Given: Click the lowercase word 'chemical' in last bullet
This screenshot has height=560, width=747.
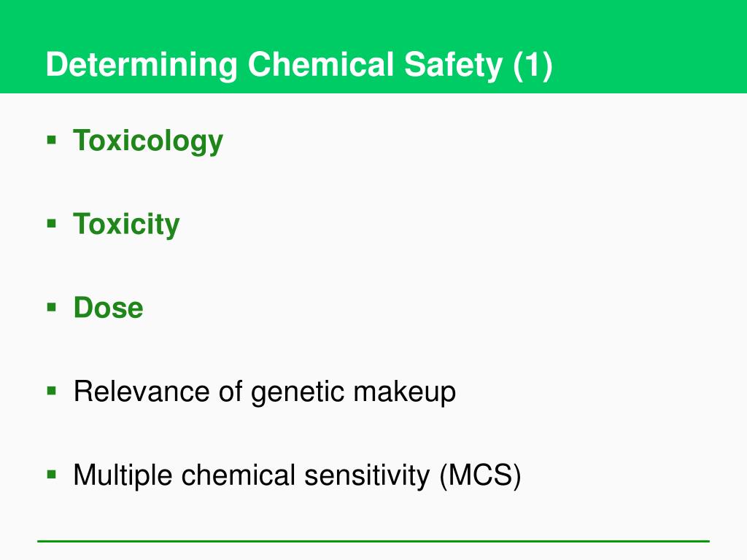Looking at the screenshot, I should click(239, 475).
